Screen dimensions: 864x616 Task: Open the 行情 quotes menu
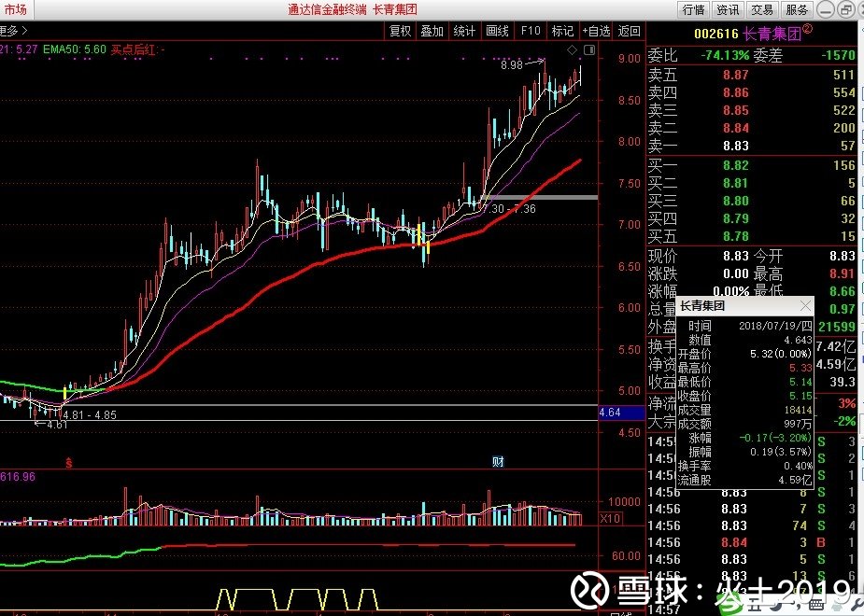(x=693, y=9)
